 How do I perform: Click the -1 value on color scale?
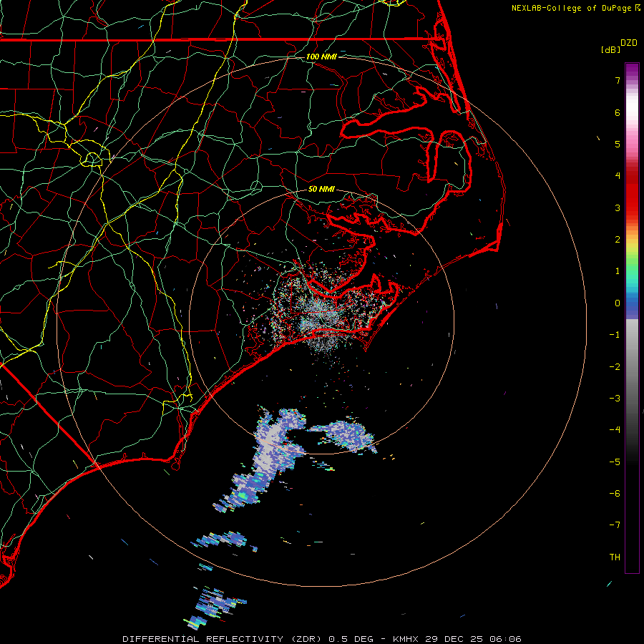[615, 335]
